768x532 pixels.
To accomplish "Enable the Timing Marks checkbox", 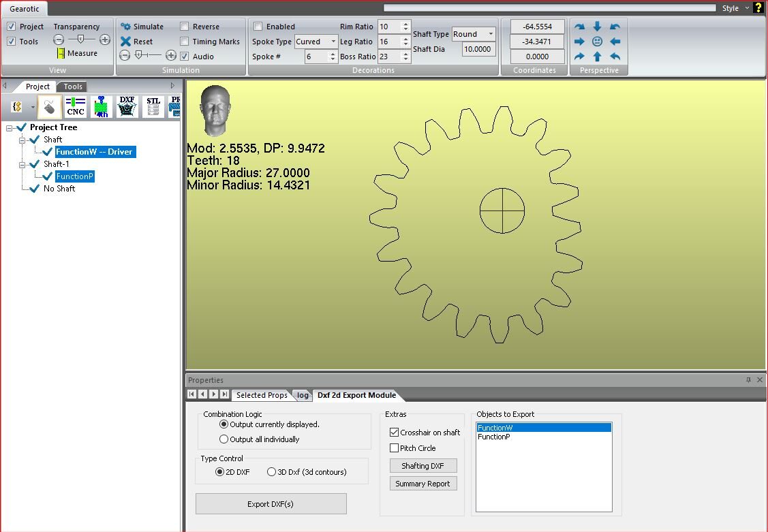I will pos(184,42).
